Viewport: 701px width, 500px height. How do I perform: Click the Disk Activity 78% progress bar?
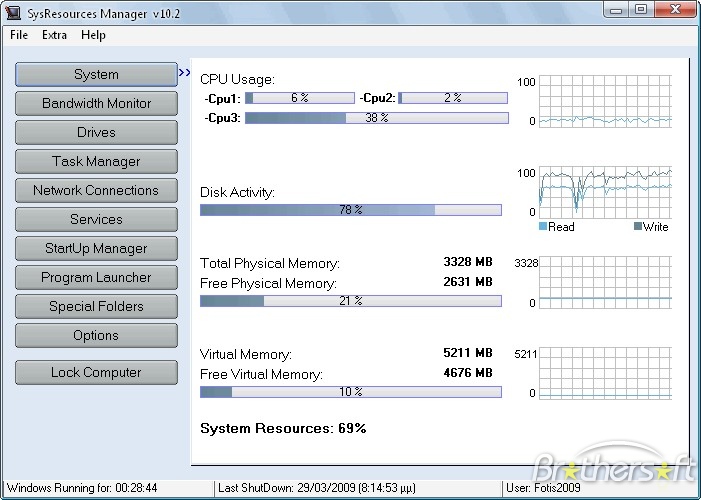coord(350,210)
